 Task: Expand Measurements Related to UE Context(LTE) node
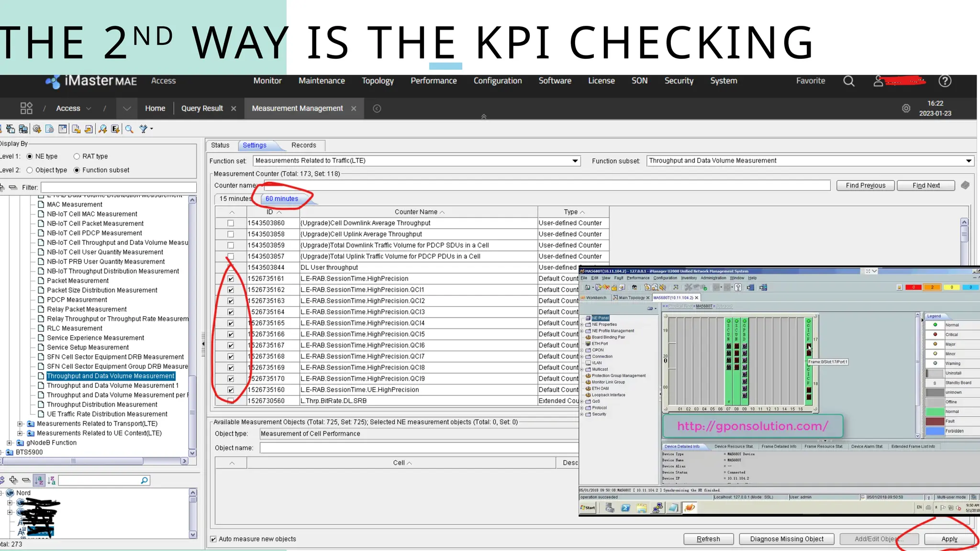pyautogui.click(x=20, y=433)
